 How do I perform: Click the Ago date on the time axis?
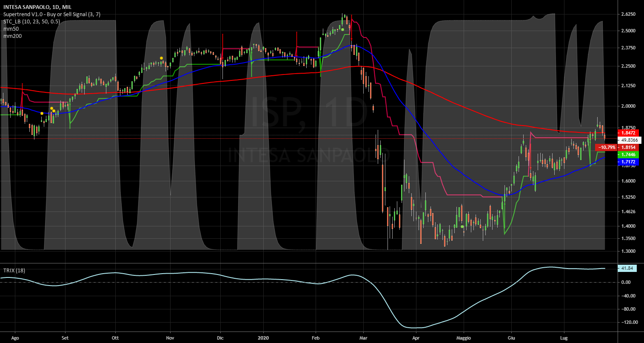(14, 339)
